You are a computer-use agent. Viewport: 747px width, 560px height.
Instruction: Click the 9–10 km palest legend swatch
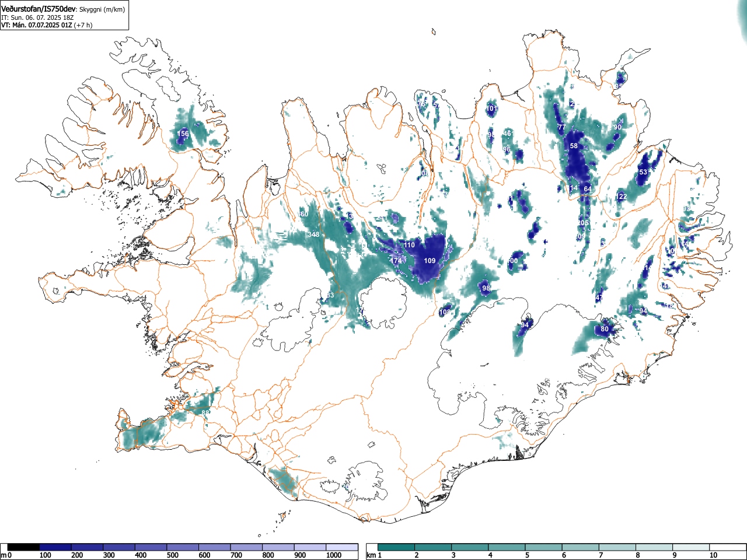(691, 547)
